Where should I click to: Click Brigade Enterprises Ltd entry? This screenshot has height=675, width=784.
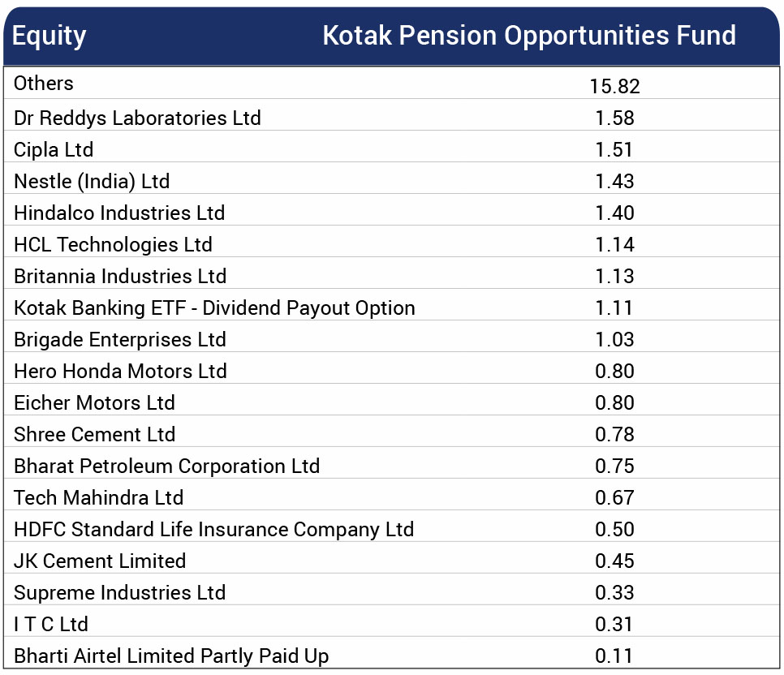pos(120,339)
